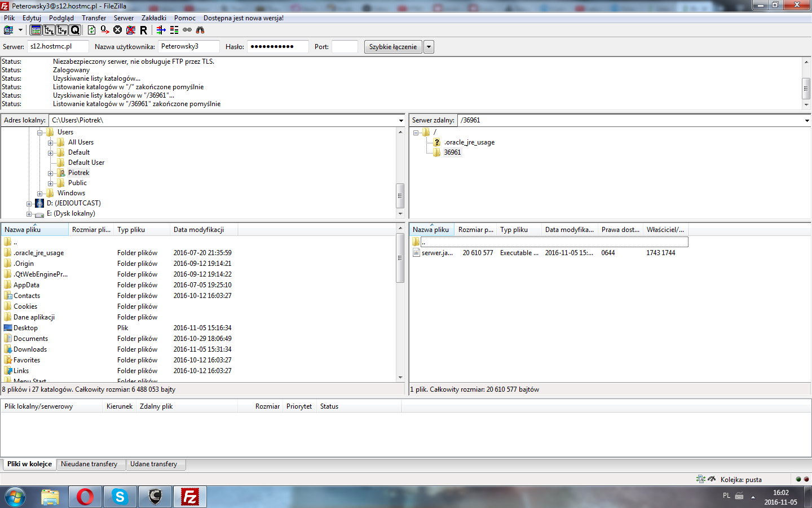
Task: Open the Zakładki menu
Action: point(153,18)
